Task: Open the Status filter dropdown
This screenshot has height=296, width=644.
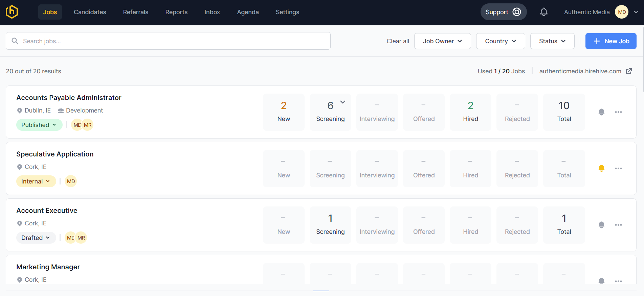Action: point(552,41)
